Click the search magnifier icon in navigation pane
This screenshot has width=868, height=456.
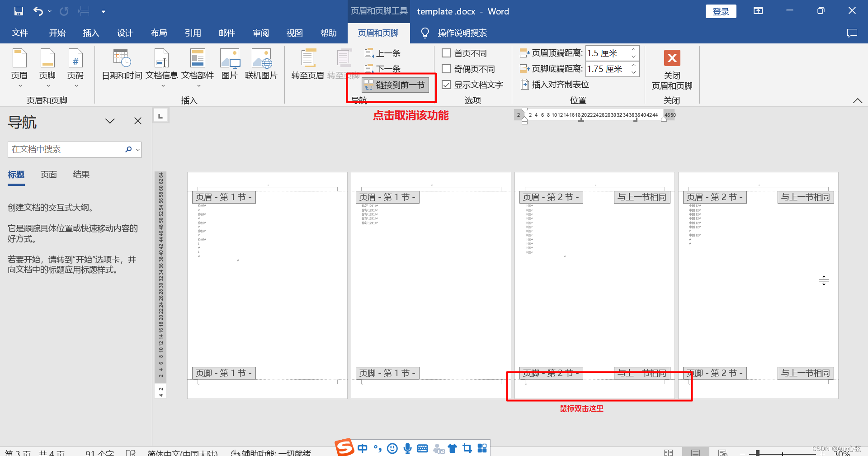click(x=128, y=149)
